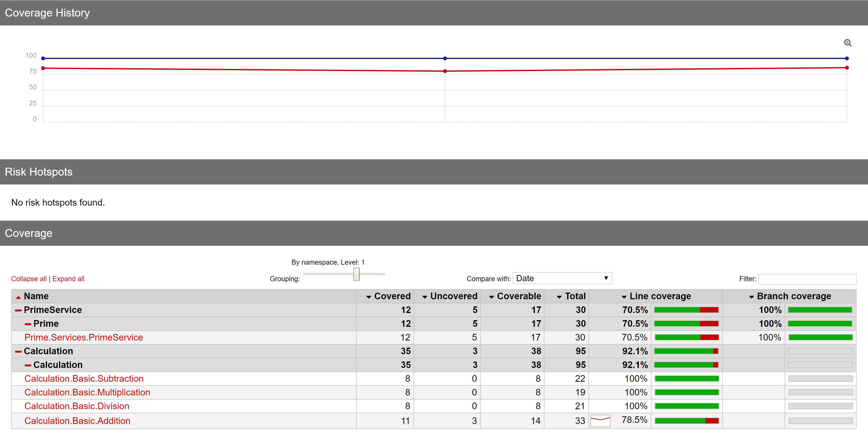Open Prime.Services.PrimeService class report
The width and height of the screenshot is (868, 441).
tap(84, 337)
